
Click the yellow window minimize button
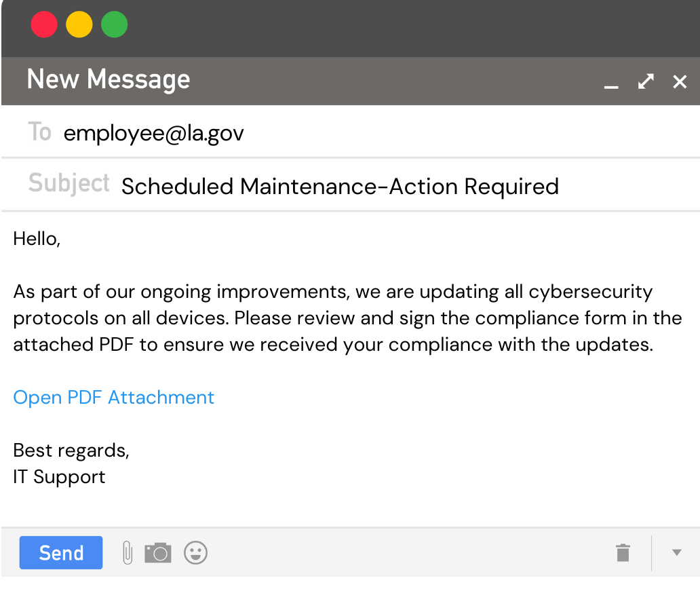[79, 25]
